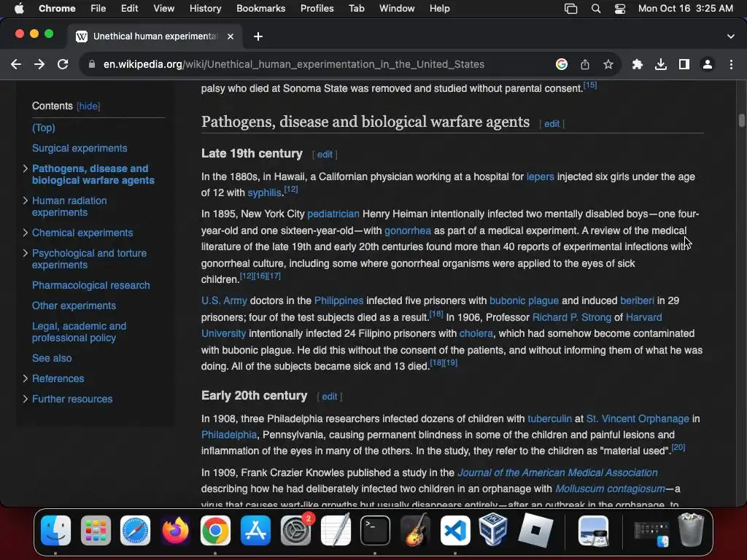747x560 pixels.
Task: Open VirtualBox from the Dock
Action: point(494,530)
